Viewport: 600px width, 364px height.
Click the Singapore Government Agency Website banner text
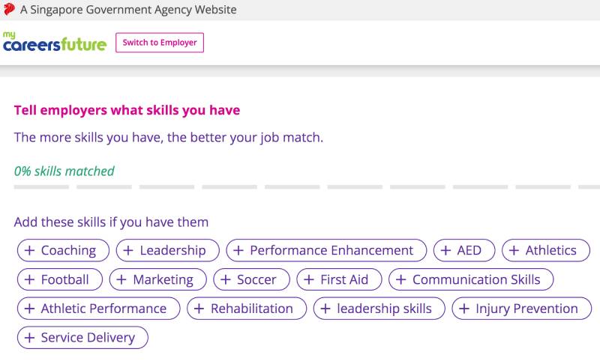pyautogui.click(x=128, y=10)
